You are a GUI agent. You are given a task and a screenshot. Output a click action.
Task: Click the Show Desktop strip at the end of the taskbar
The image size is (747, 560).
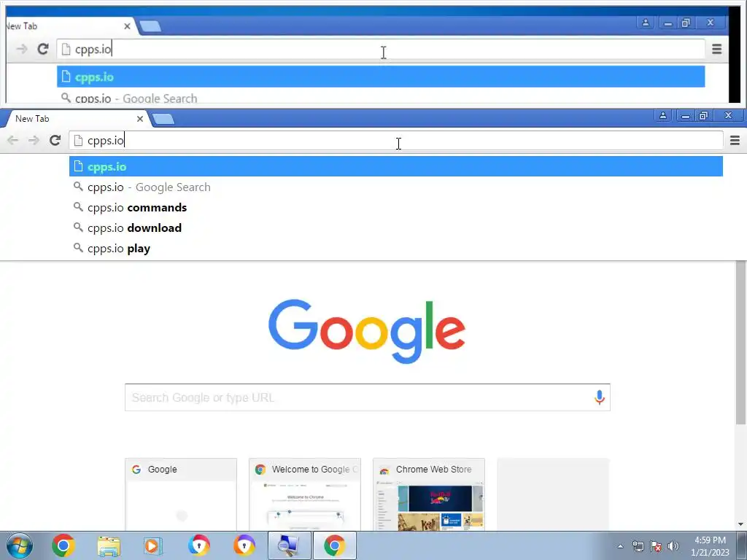[742, 545]
